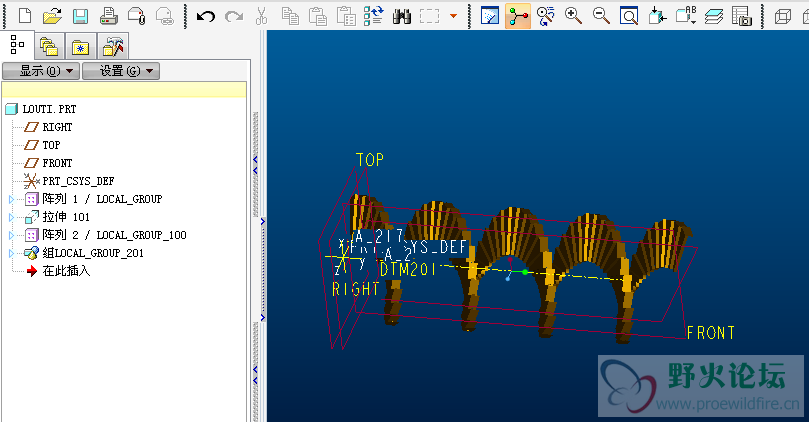
Task: Cut selection with scissors icon
Action: 262,16
